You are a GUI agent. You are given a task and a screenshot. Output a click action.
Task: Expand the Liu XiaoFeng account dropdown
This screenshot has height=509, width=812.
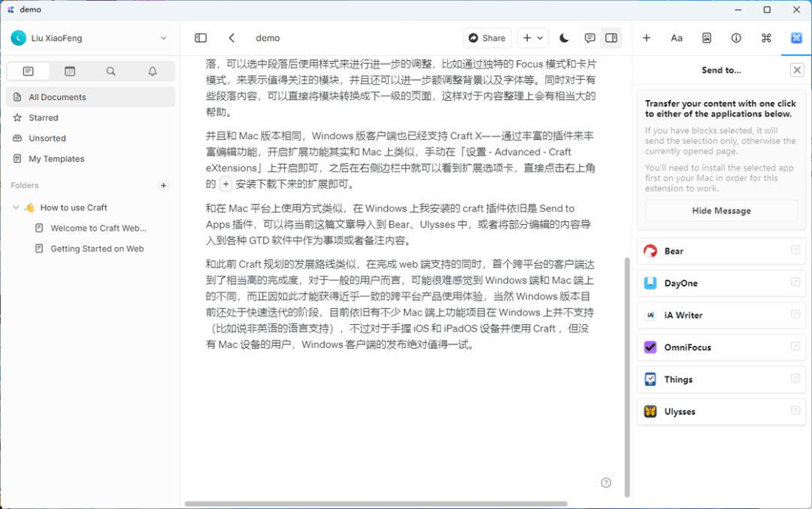164,38
